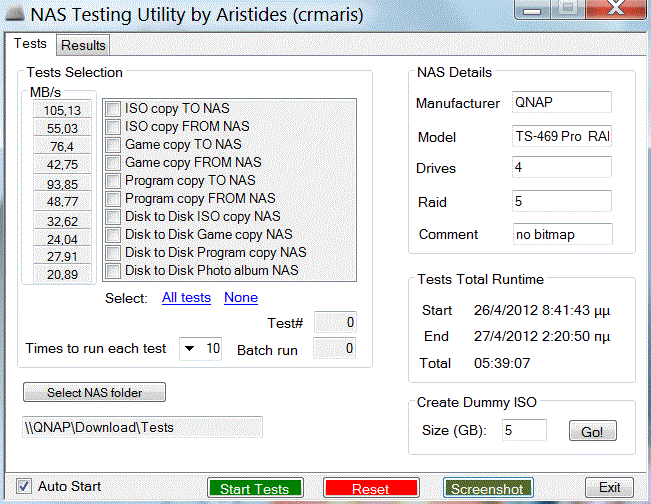The width and height of the screenshot is (651, 504).
Task: Click the Exit button
Action: pyautogui.click(x=609, y=487)
